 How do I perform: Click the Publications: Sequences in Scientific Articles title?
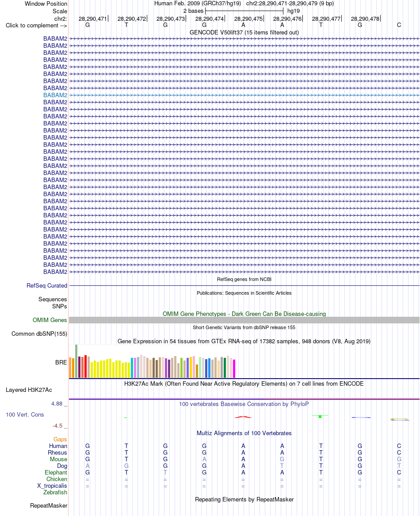point(244,293)
